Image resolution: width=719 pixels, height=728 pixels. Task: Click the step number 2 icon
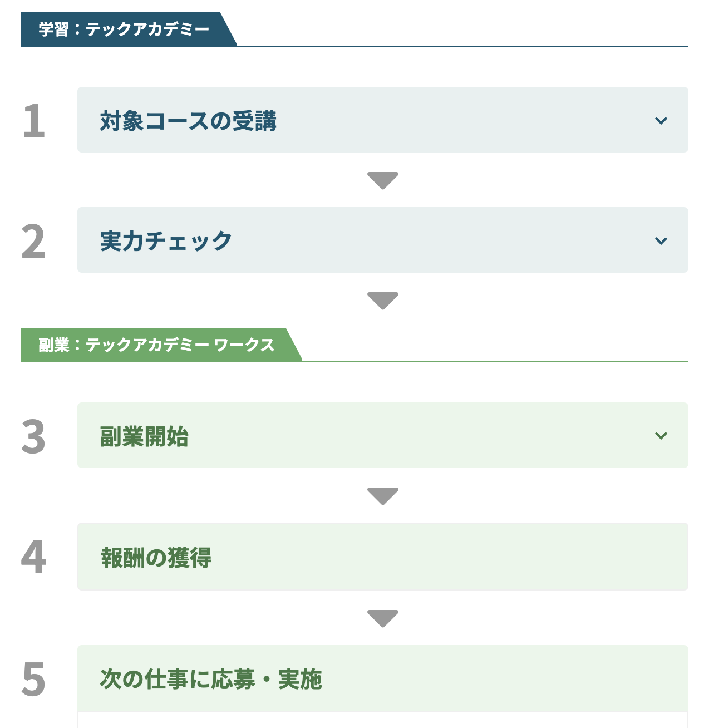point(33,242)
